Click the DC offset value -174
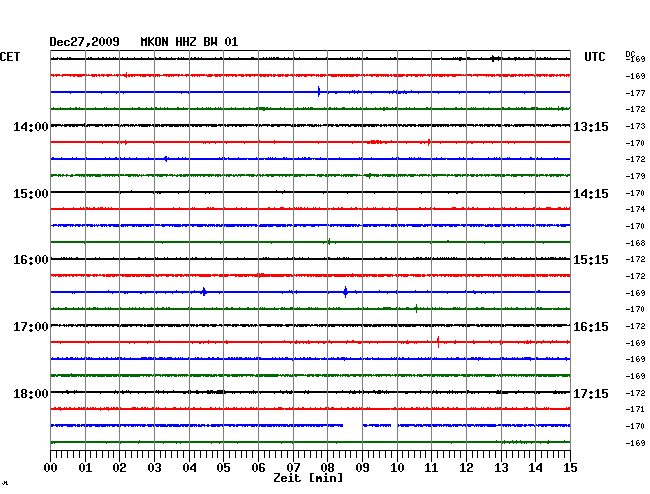Screen dimensions: 650x494 click(x=635, y=209)
